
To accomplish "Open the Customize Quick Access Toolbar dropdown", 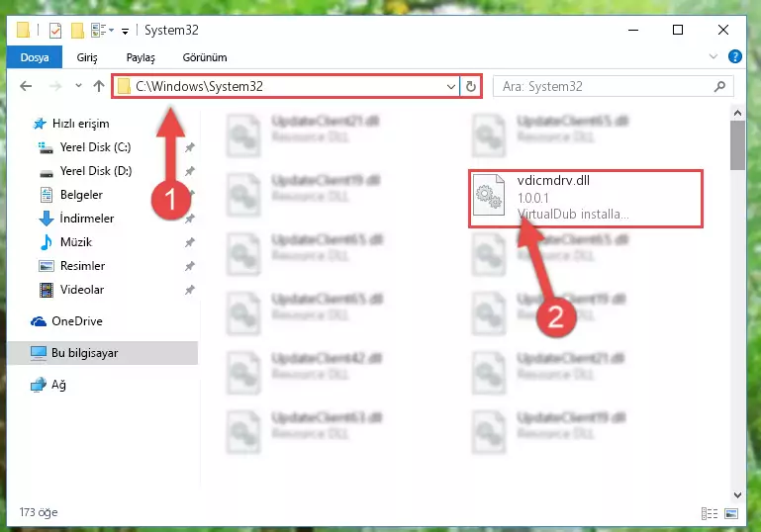I will [126, 32].
